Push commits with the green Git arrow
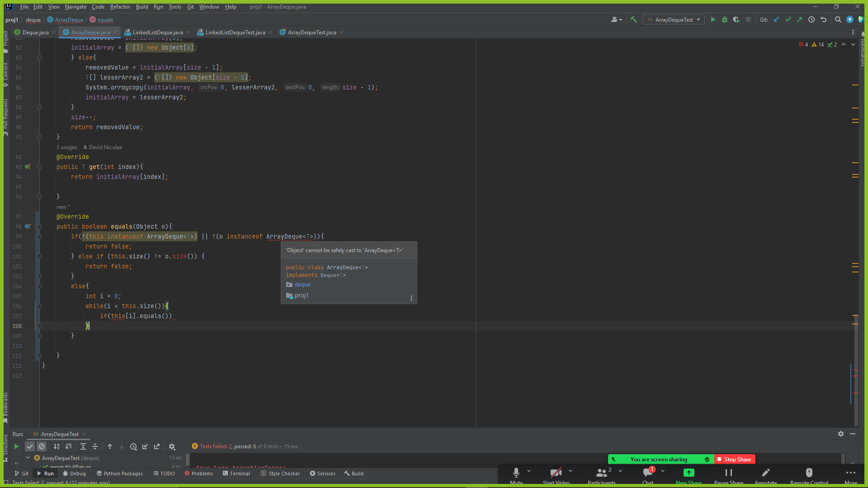 [x=800, y=19]
